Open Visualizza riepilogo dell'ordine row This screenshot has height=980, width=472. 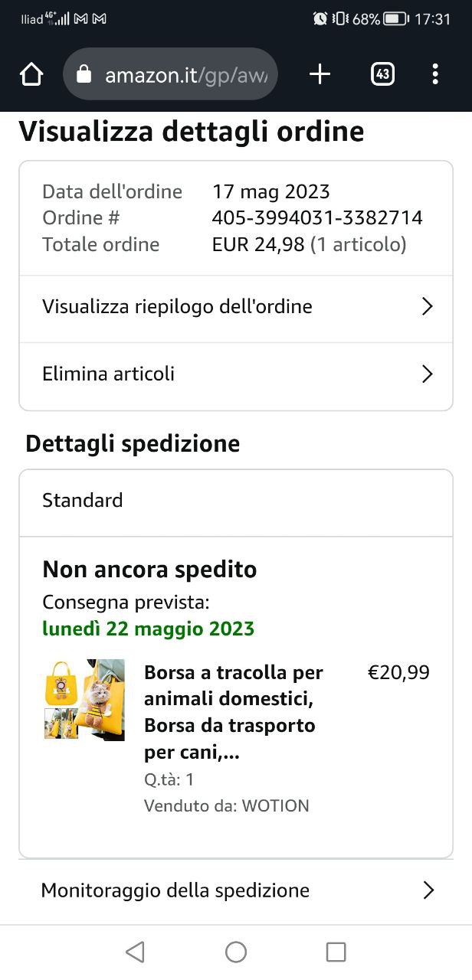pos(177,307)
